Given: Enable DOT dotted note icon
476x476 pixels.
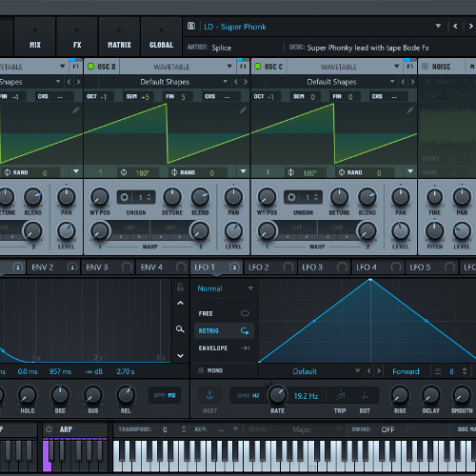Looking at the screenshot, I should point(365,395).
